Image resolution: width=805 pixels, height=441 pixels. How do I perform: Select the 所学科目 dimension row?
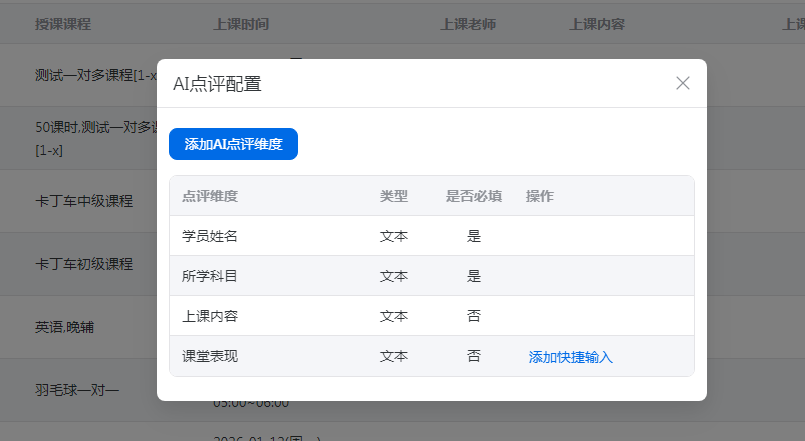click(x=210, y=276)
